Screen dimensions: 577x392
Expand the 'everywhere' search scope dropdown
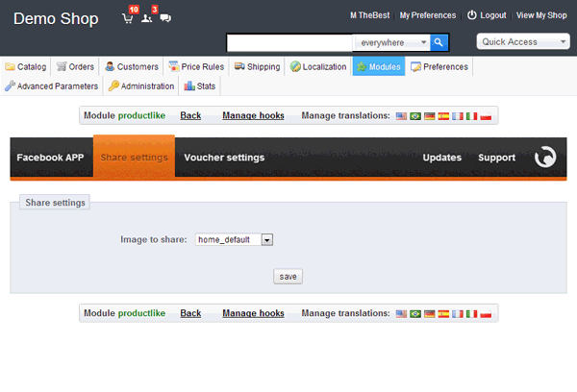coord(392,42)
